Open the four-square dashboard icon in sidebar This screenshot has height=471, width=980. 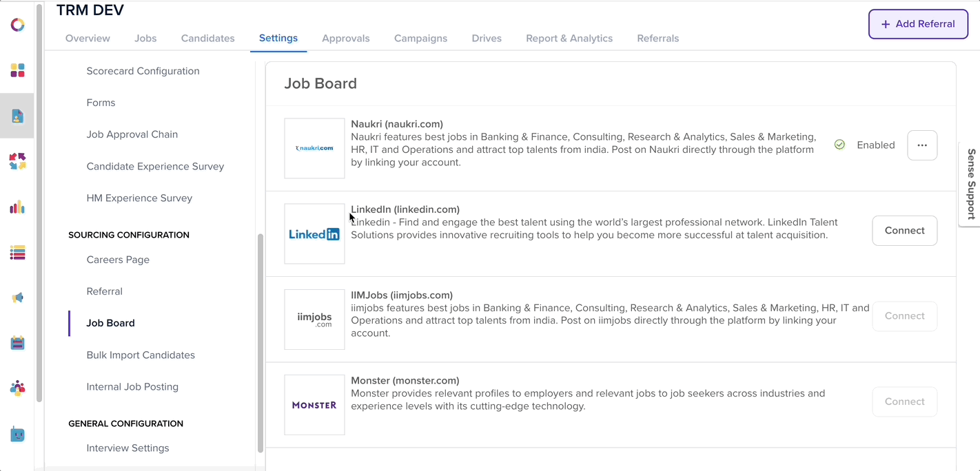coord(18,70)
